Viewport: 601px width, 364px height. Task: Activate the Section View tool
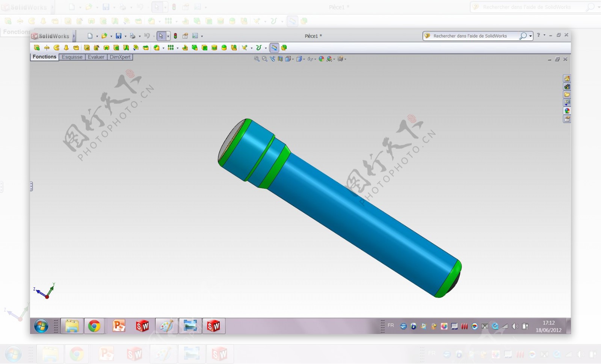pyautogui.click(x=280, y=59)
